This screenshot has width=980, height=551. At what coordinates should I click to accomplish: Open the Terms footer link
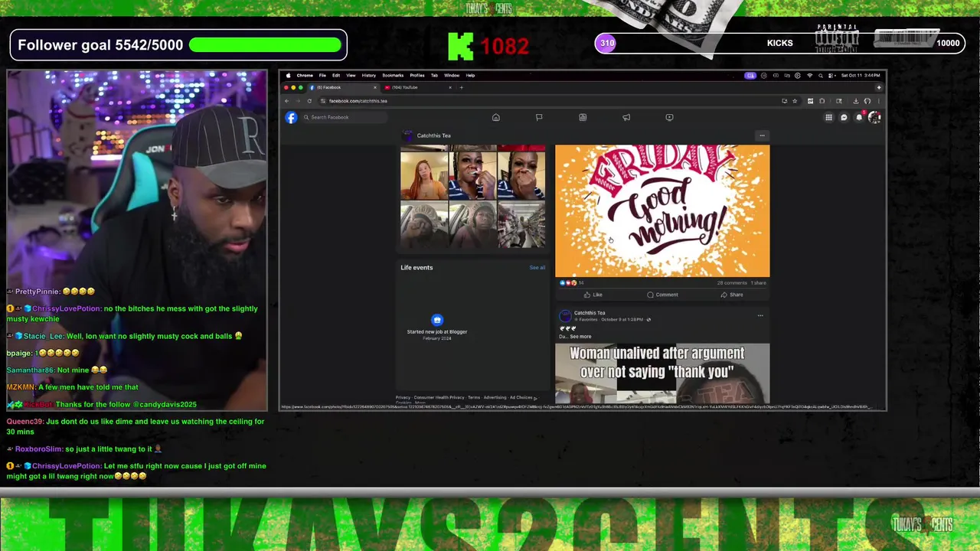(474, 397)
